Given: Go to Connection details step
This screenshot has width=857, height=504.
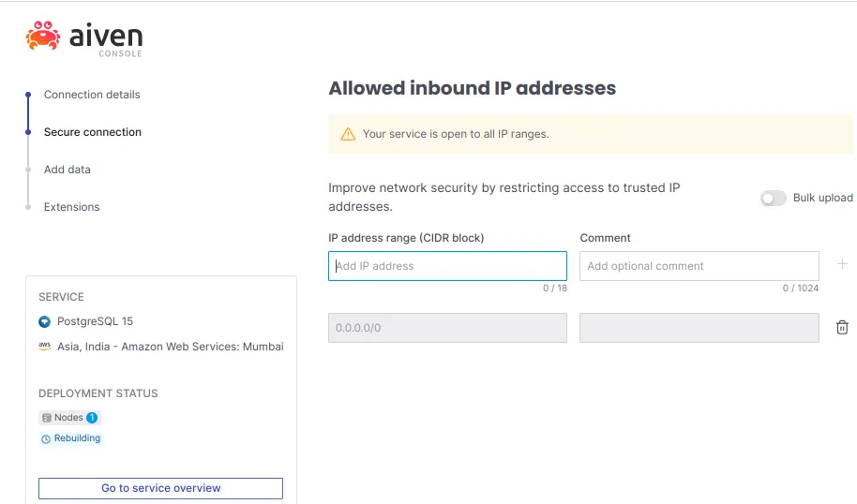Looking at the screenshot, I should coord(92,95).
